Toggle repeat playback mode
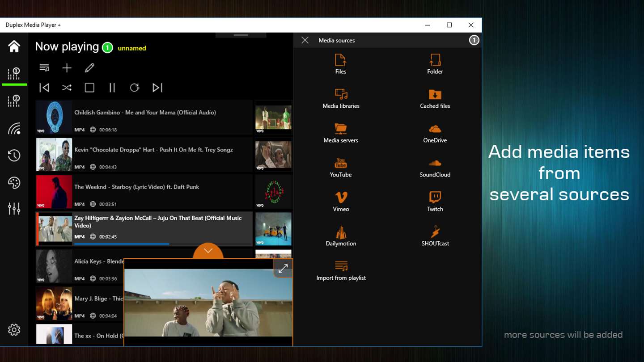Viewport: 644px width, 362px height. [x=135, y=88]
